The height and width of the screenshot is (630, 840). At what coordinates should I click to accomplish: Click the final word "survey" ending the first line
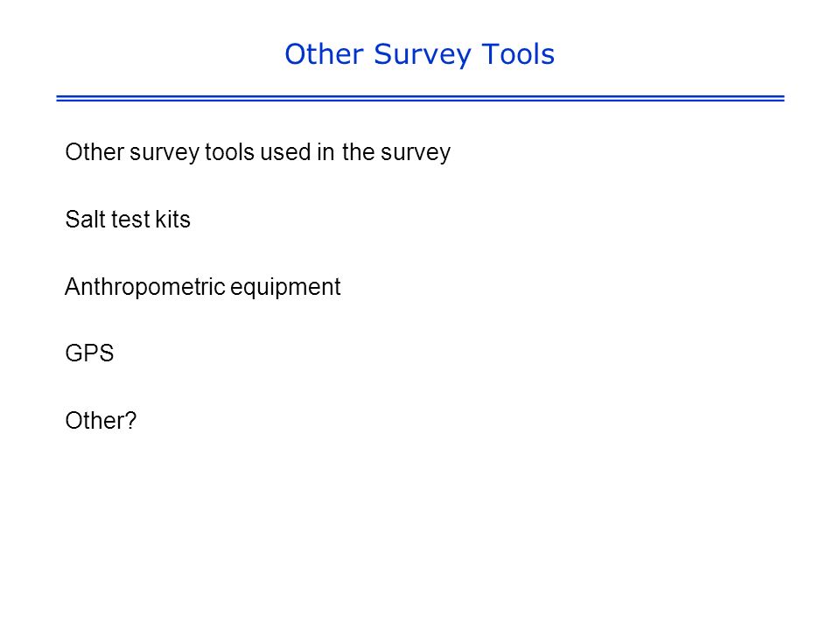pyautogui.click(x=416, y=153)
